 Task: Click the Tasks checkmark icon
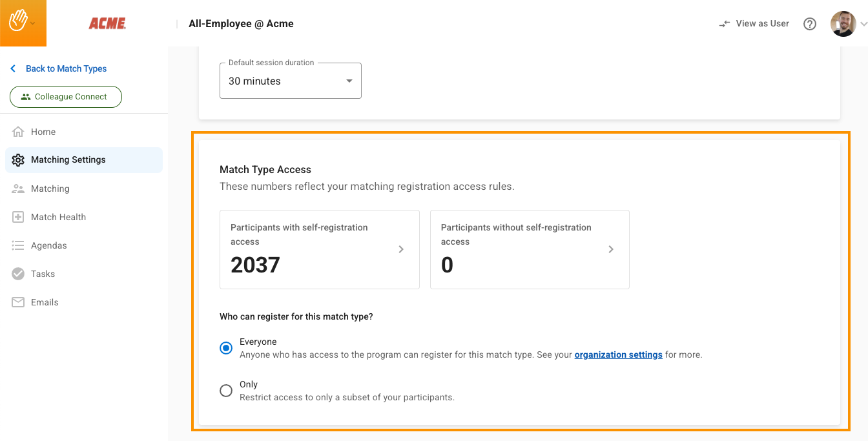pos(18,274)
